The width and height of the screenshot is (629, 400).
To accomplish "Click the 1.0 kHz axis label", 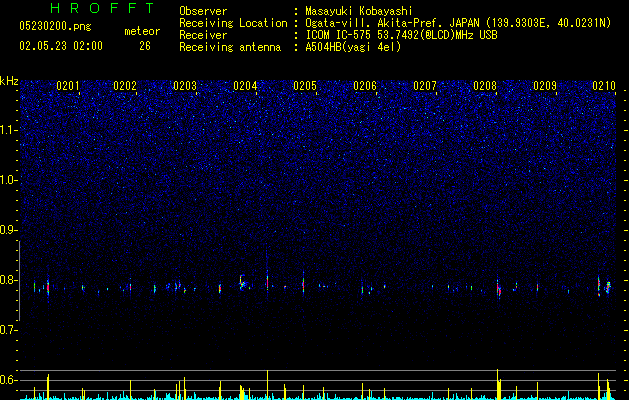I will [9, 180].
